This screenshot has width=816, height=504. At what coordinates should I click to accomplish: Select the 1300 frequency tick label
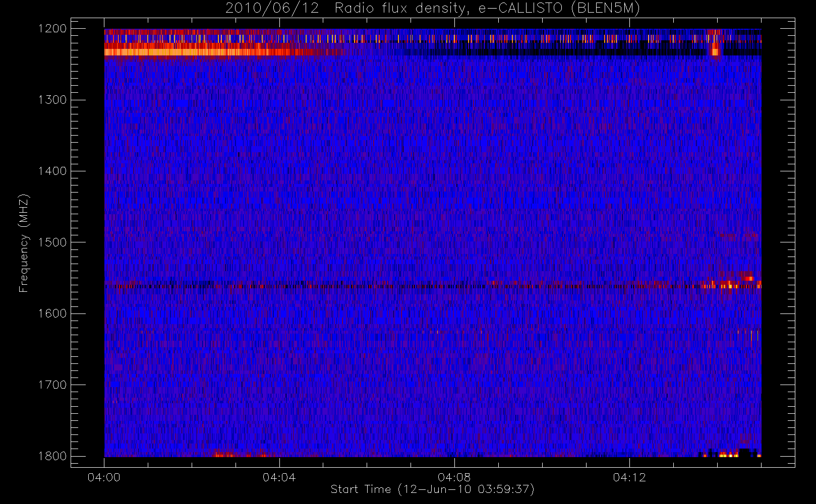(x=52, y=100)
